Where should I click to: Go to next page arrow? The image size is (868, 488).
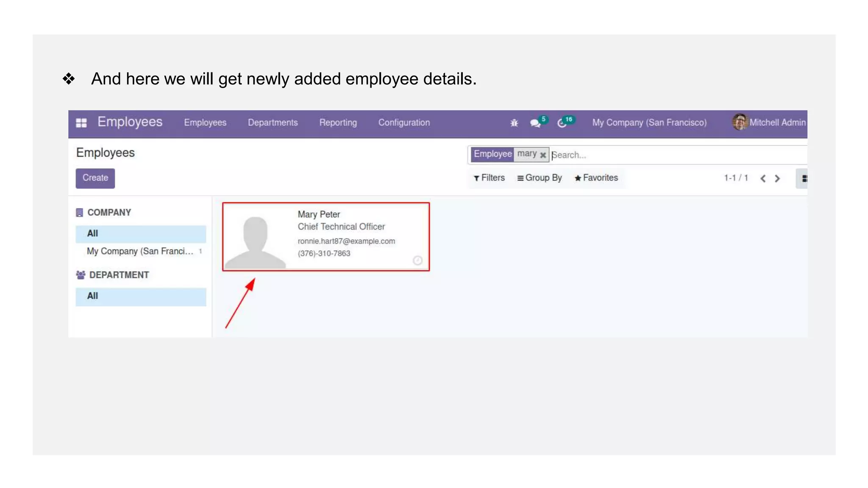[777, 178]
